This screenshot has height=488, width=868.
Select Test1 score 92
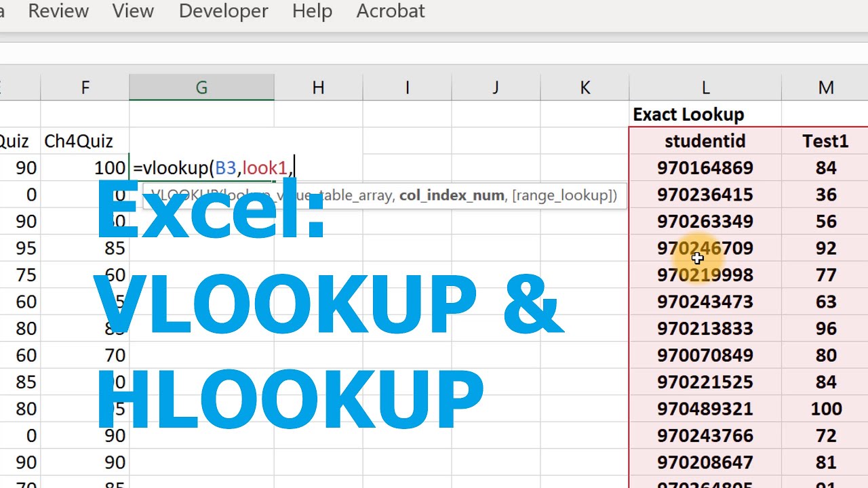pos(825,248)
